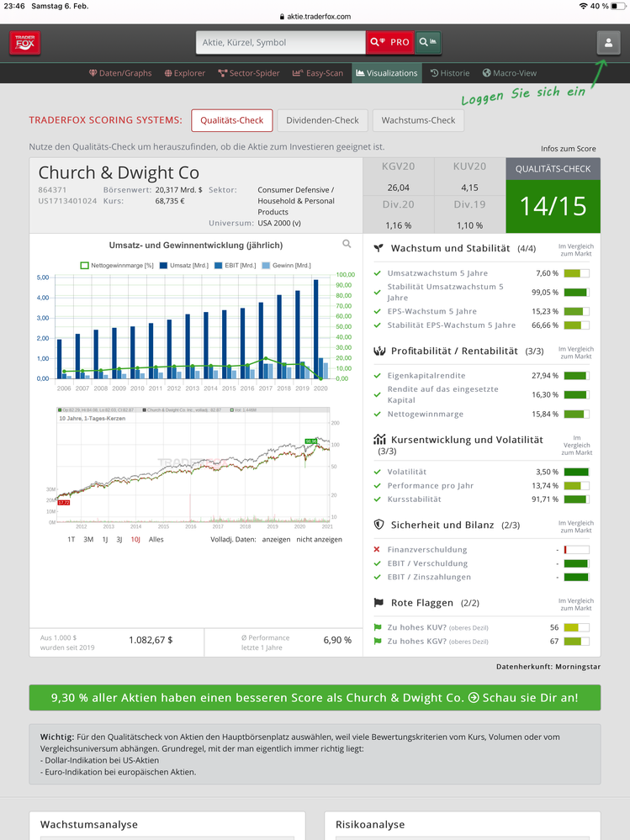Switch to Macro-View
Viewport: 630px width, 840px height.
(x=510, y=73)
